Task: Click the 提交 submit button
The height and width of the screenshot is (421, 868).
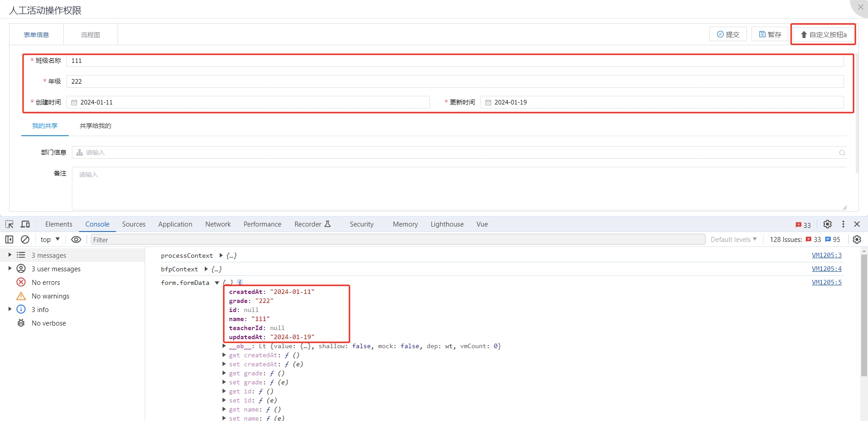Action: [728, 34]
